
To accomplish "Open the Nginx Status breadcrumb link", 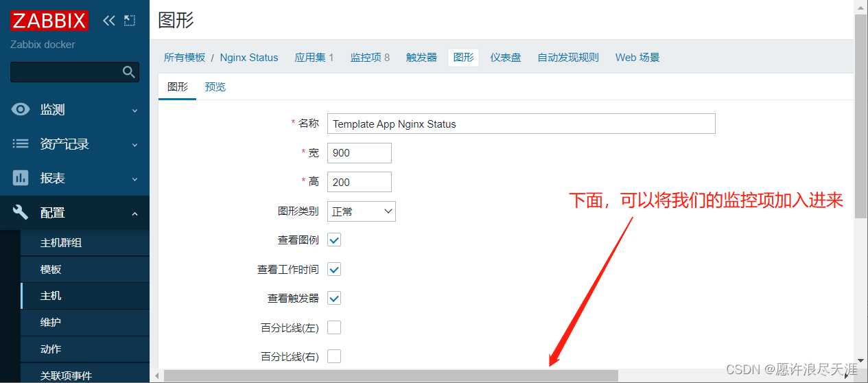I will [x=249, y=58].
